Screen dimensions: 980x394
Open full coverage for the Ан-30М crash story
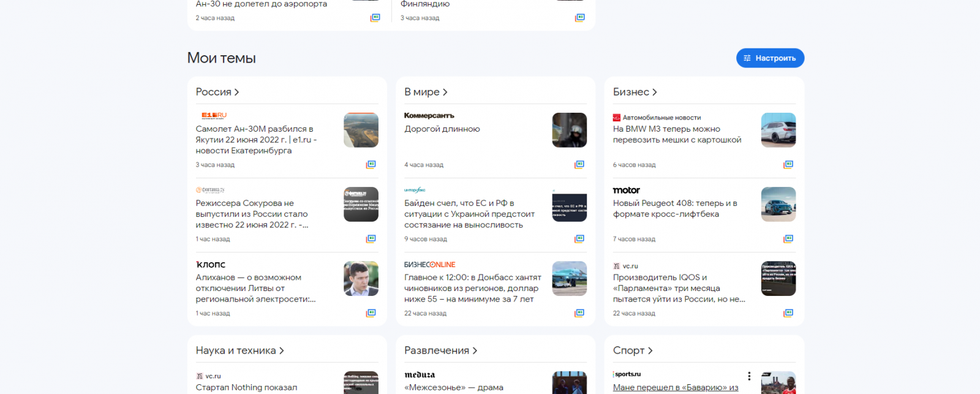(x=371, y=164)
